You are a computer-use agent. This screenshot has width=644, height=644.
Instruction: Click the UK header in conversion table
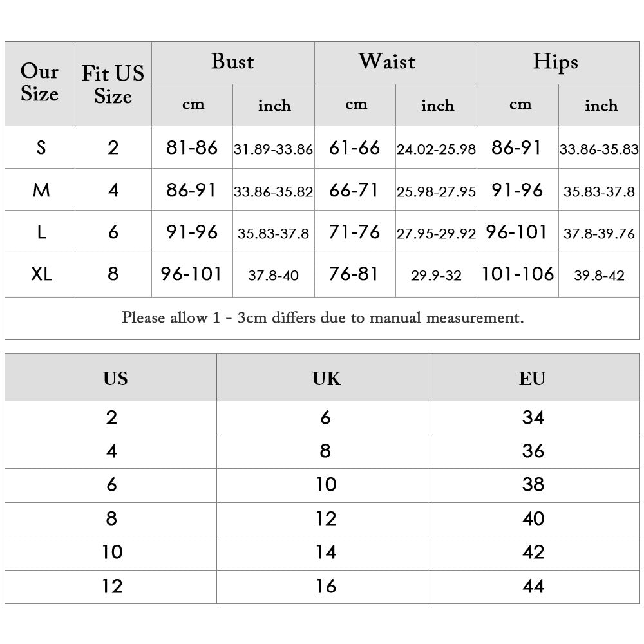[326, 378]
